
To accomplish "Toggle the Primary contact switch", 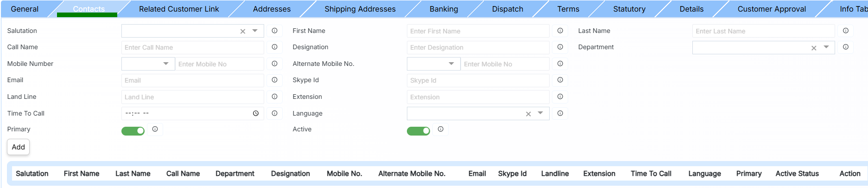I will 133,131.
